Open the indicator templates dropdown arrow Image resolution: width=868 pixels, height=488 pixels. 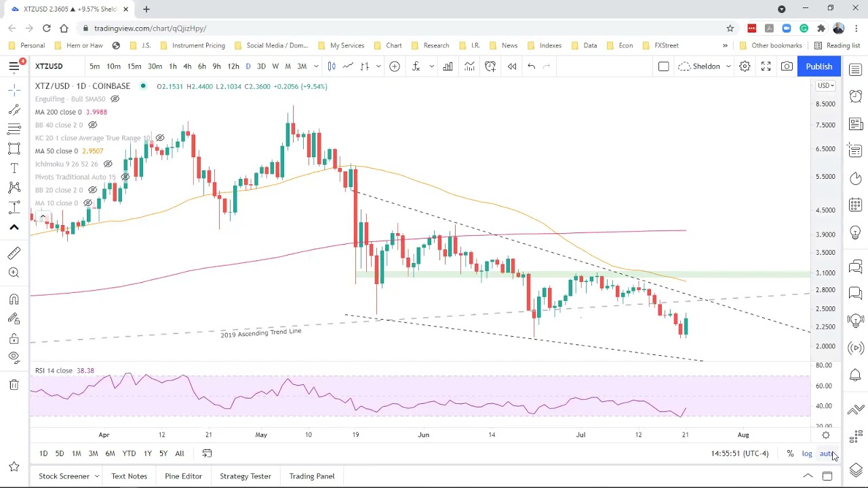click(x=431, y=66)
